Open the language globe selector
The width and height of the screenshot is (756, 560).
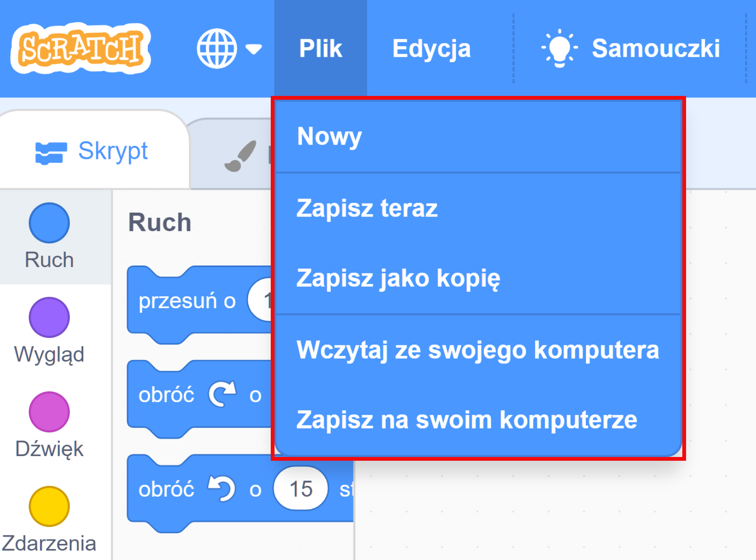[217, 47]
